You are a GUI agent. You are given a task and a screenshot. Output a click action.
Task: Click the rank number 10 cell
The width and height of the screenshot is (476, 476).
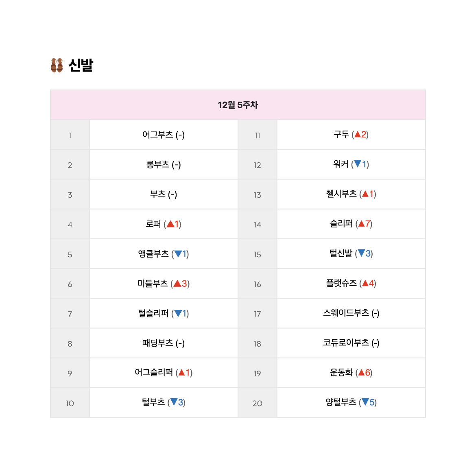click(x=70, y=403)
